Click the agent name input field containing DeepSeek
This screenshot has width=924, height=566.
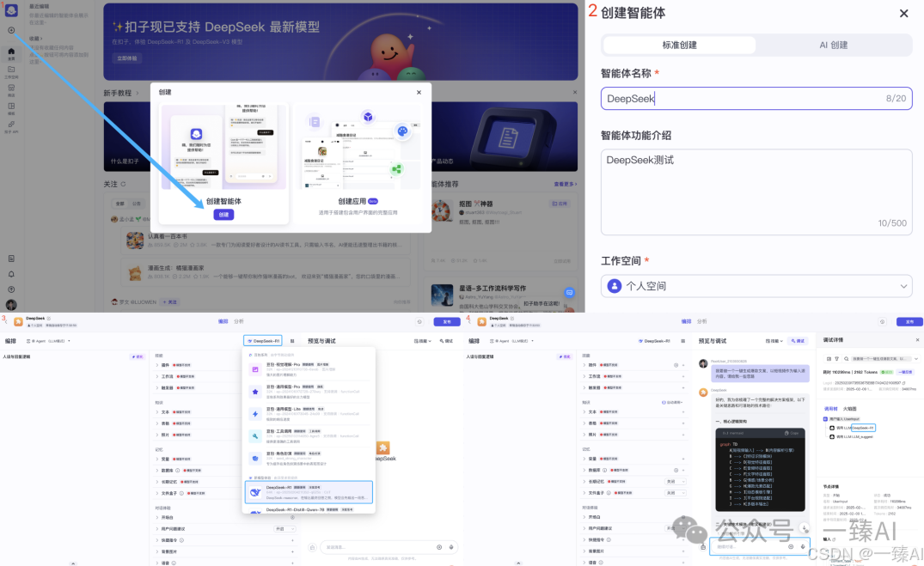(756, 98)
